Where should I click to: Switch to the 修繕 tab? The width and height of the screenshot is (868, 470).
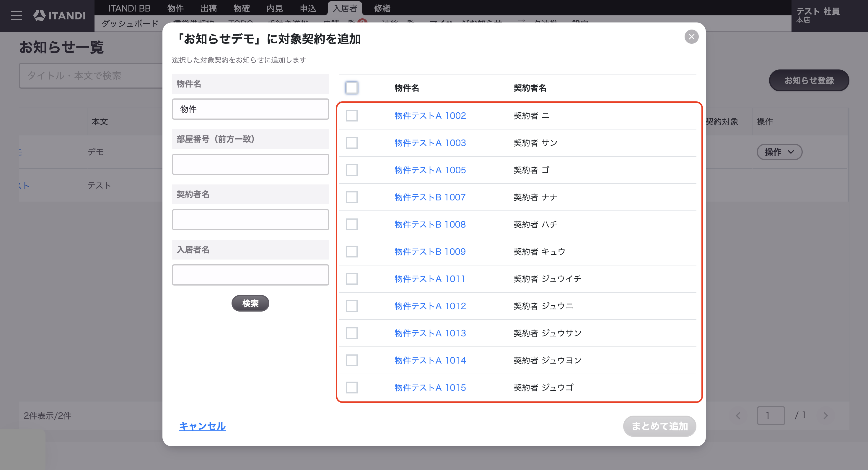coord(382,8)
